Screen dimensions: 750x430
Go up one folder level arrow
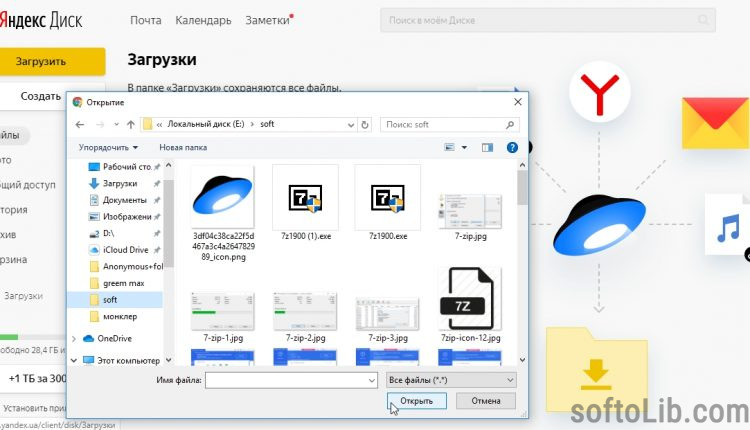[x=131, y=124]
